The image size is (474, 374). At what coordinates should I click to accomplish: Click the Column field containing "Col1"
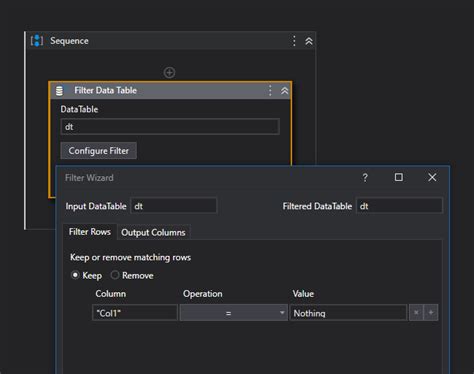[x=135, y=313]
